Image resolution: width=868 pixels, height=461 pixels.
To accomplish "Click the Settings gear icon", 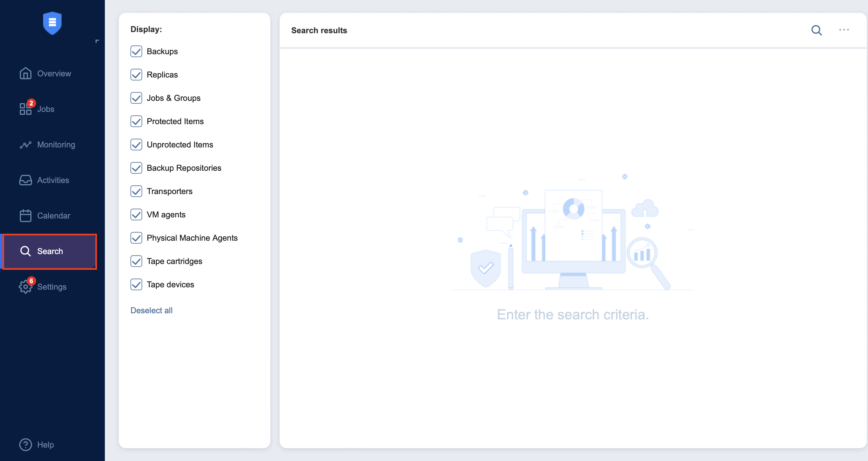I will [x=25, y=287].
